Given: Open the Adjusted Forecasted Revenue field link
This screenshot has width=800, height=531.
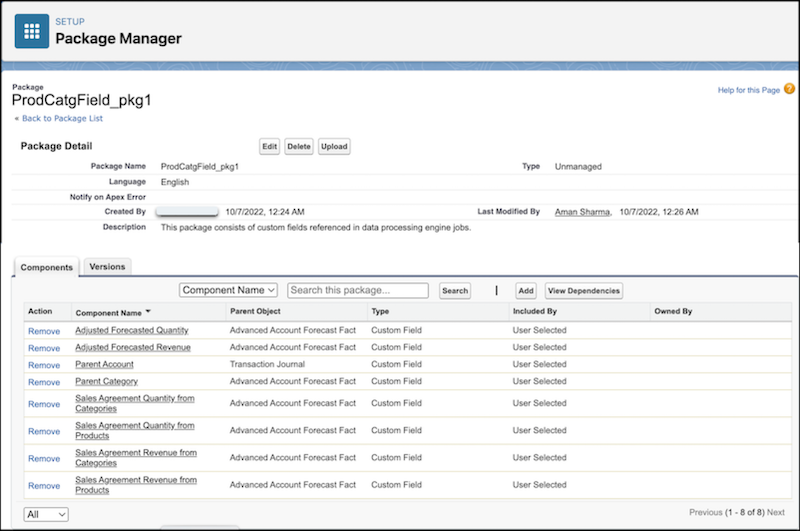Looking at the screenshot, I should pos(133,347).
